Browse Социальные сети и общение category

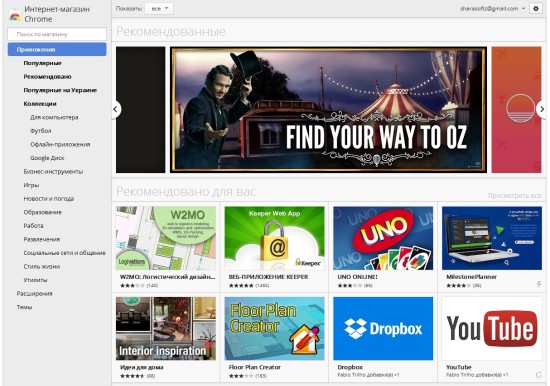click(64, 253)
